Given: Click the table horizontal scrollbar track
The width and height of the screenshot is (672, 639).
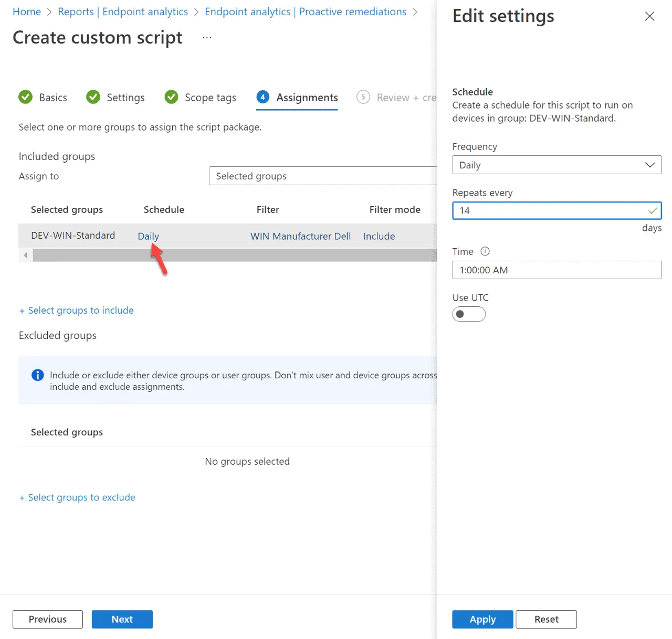Looking at the screenshot, I should [x=234, y=255].
